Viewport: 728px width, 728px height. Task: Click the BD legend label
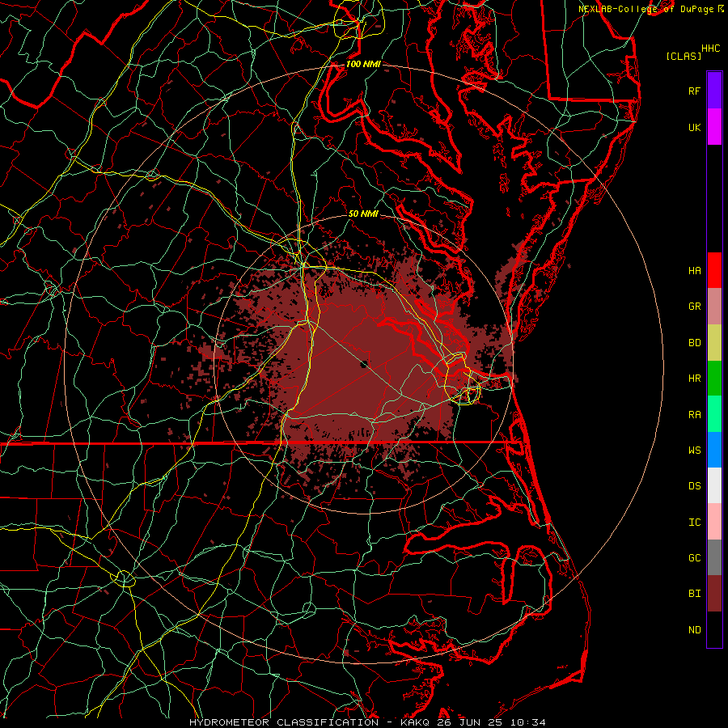[x=694, y=343]
